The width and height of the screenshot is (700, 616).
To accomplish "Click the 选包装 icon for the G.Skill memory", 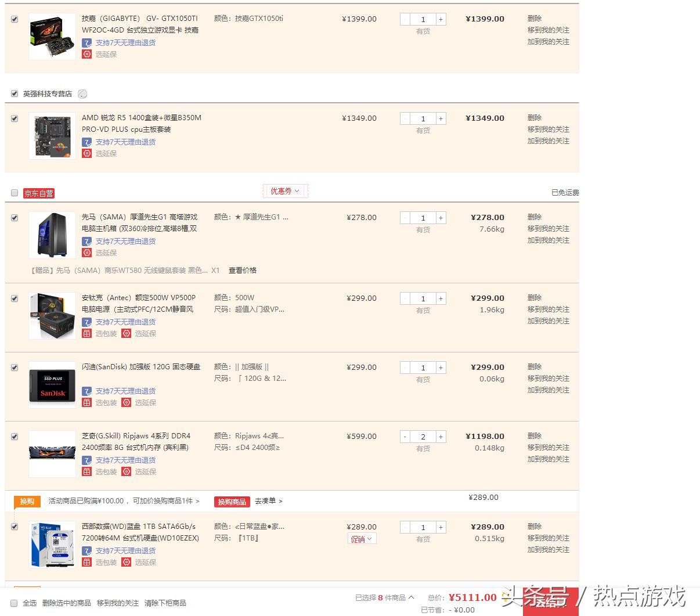I will [x=87, y=472].
